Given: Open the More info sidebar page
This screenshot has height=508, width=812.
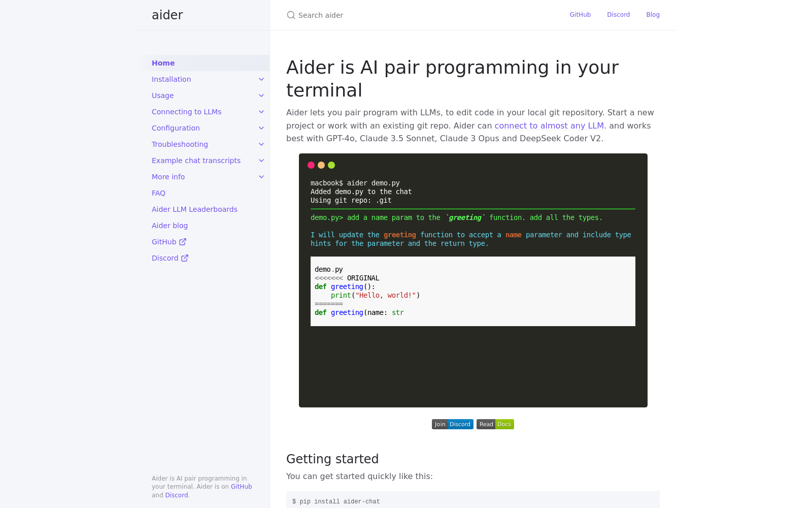Looking at the screenshot, I should click(x=168, y=177).
